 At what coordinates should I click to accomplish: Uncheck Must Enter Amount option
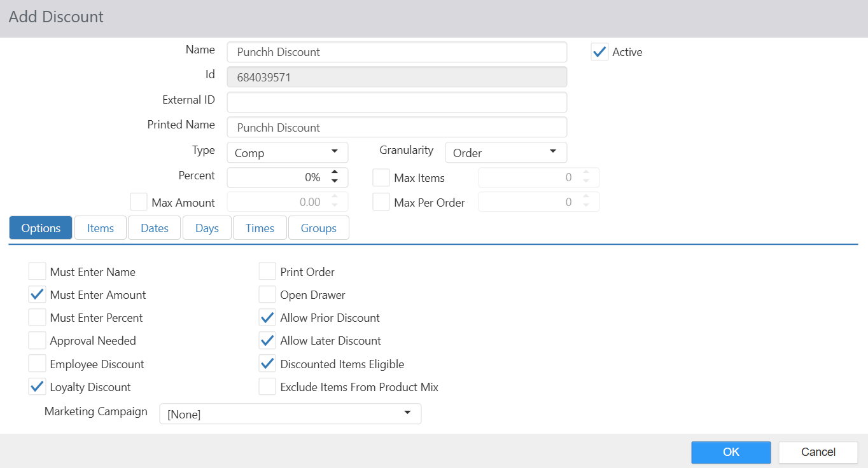point(38,294)
